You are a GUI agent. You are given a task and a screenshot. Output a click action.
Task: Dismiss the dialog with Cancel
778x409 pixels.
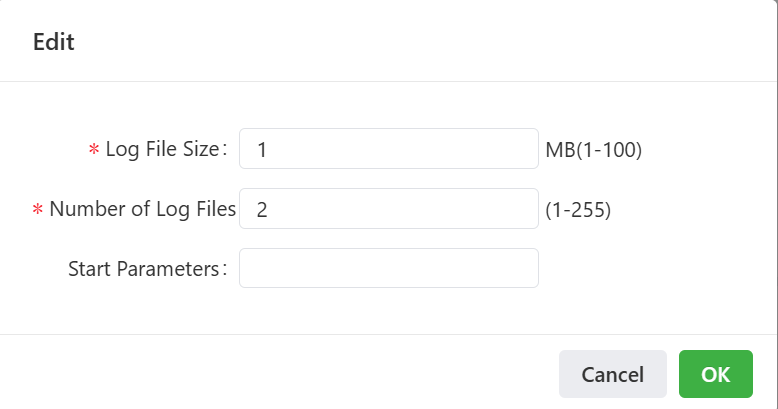tap(612, 375)
